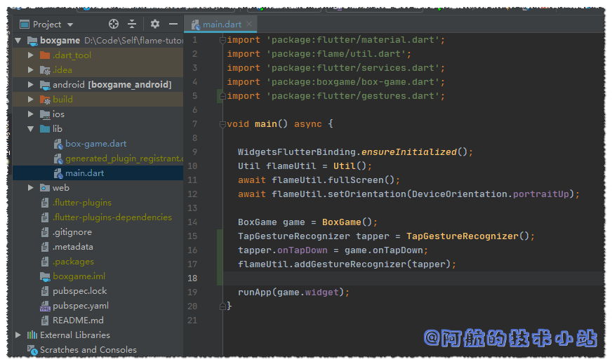Screen dimensions: 612x364
Task: Open Project panel settings gear
Action: coord(155,24)
